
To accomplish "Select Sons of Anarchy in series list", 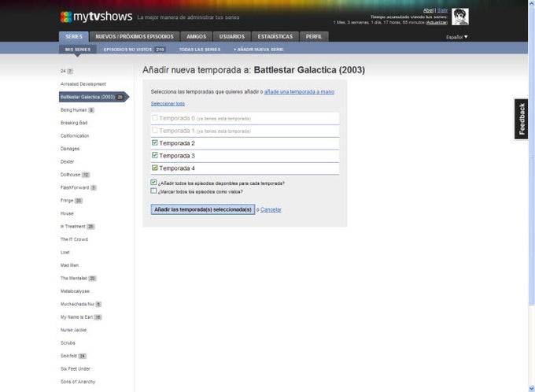I will [x=78, y=382].
